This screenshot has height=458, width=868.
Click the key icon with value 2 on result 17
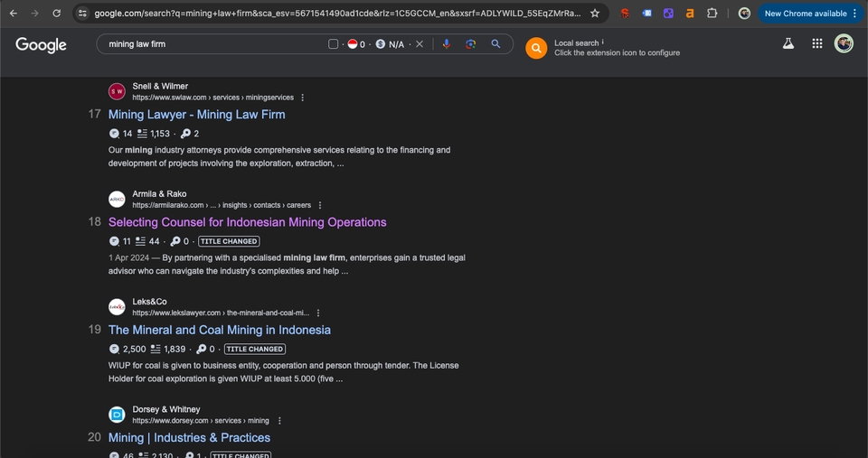click(186, 134)
